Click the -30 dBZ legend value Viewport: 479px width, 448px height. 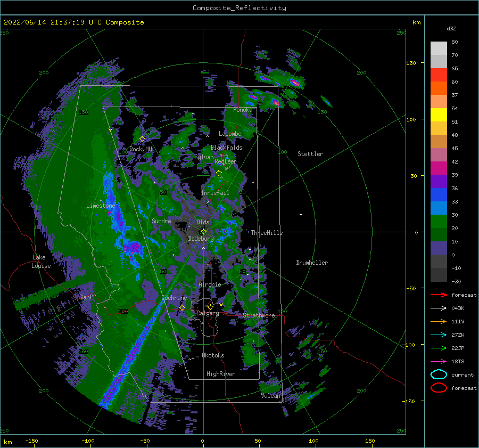click(x=456, y=281)
